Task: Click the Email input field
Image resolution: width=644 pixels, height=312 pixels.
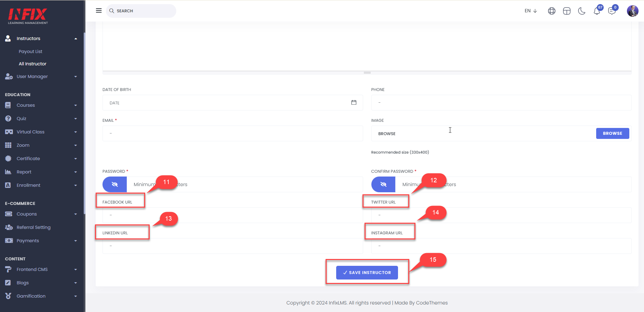Action: [x=233, y=133]
